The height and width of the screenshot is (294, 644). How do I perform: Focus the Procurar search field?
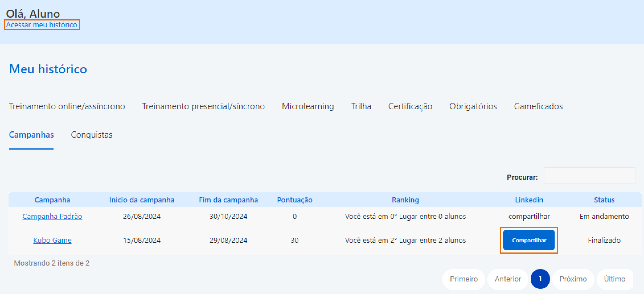click(589, 176)
